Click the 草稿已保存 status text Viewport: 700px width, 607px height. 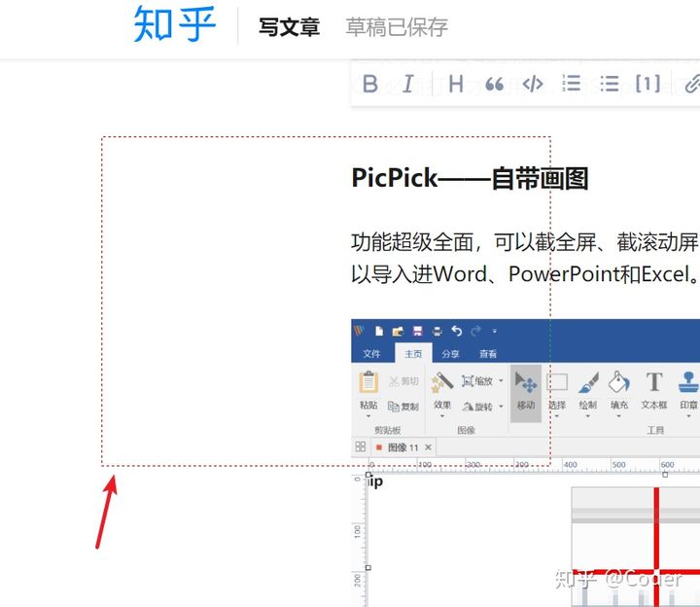[x=397, y=27]
